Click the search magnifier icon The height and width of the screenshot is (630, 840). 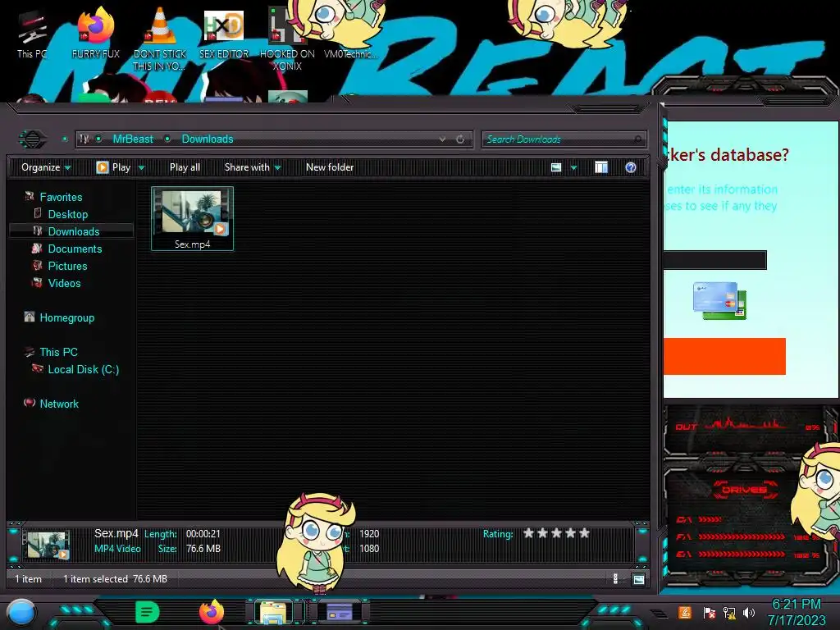pos(637,139)
